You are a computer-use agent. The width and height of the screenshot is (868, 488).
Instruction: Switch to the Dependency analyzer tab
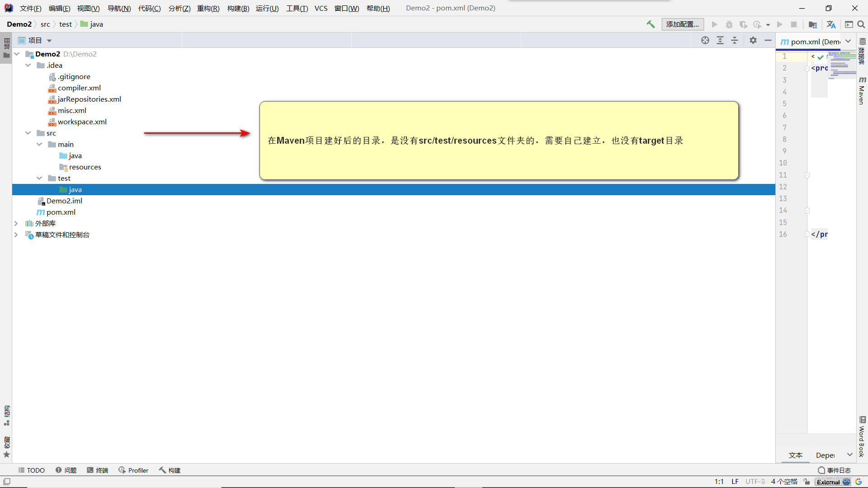(825, 455)
